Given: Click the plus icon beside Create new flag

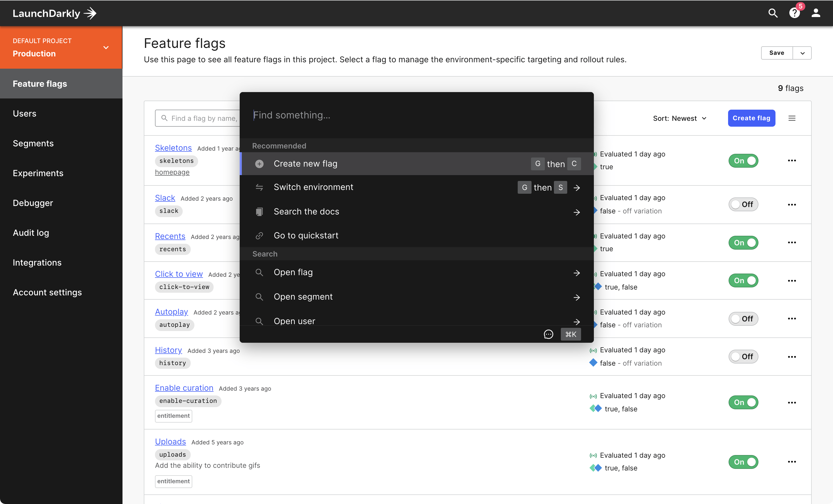Looking at the screenshot, I should click(x=259, y=163).
